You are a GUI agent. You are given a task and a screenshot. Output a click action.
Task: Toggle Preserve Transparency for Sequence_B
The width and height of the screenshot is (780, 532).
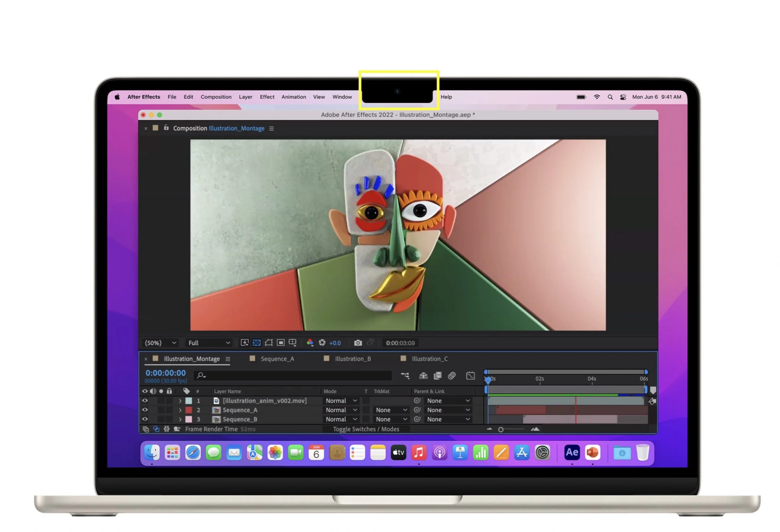coord(366,419)
